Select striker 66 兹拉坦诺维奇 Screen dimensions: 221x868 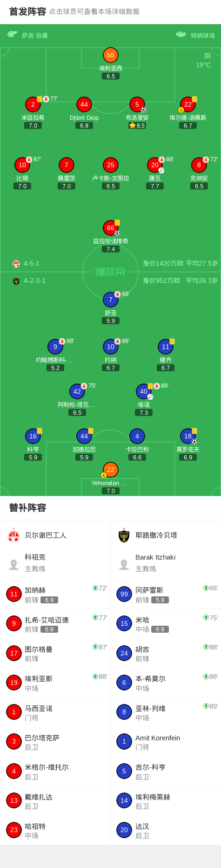click(111, 228)
